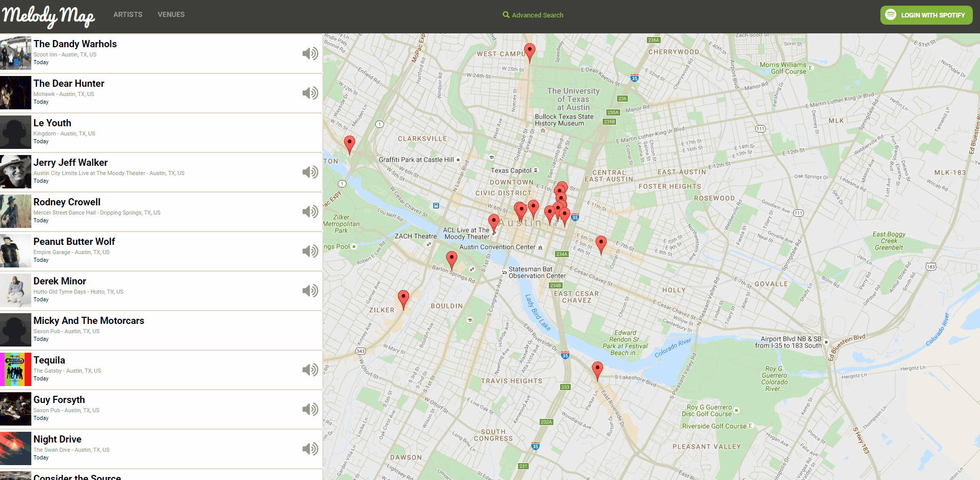Open The Dear Hunter artist entry
The height and width of the screenshot is (480, 980).
point(161,93)
